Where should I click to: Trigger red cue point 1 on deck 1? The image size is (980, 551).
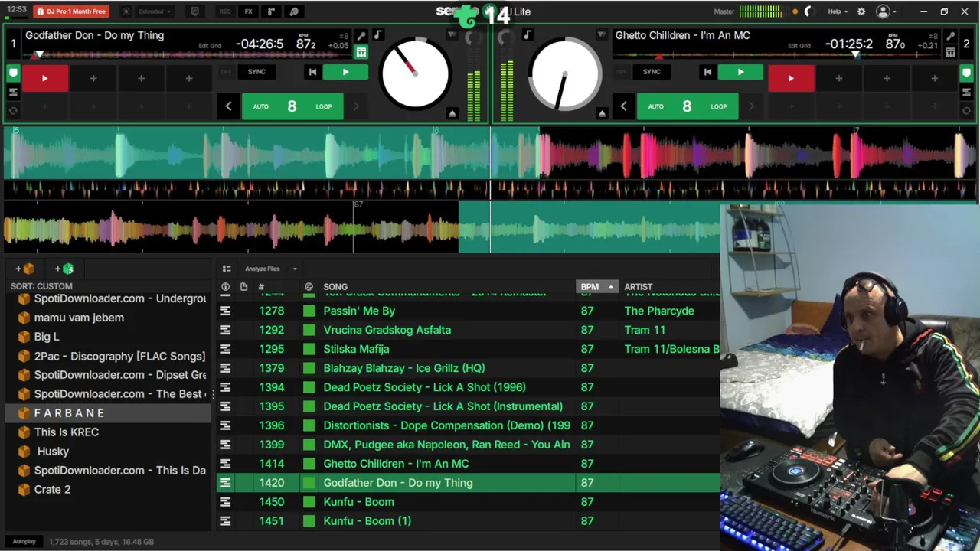click(x=44, y=78)
